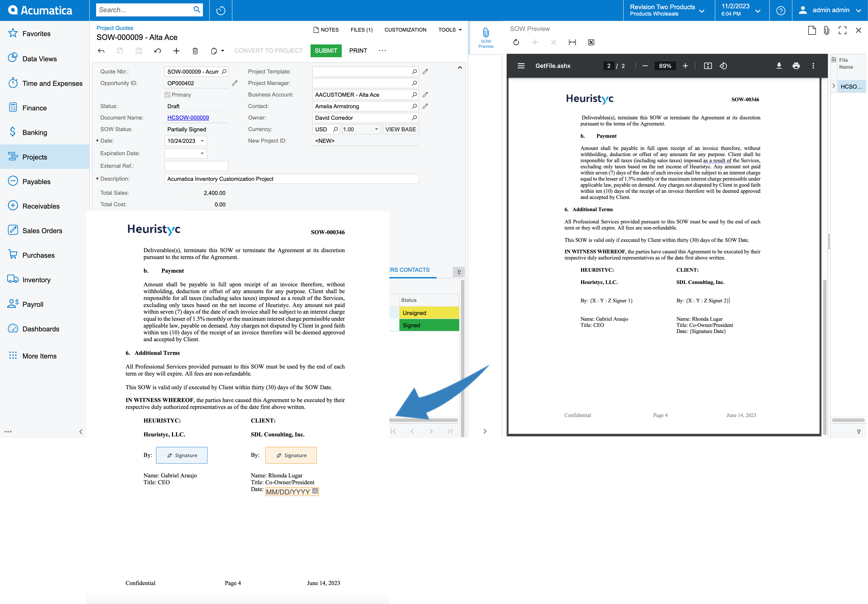The height and width of the screenshot is (604, 868).
Task: Edit the Business Account with pencil icon
Action: tap(425, 95)
